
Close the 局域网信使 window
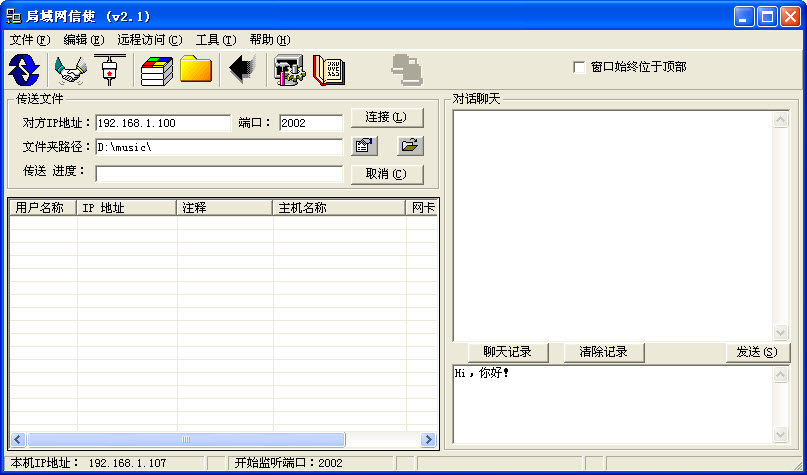pyautogui.click(x=790, y=16)
